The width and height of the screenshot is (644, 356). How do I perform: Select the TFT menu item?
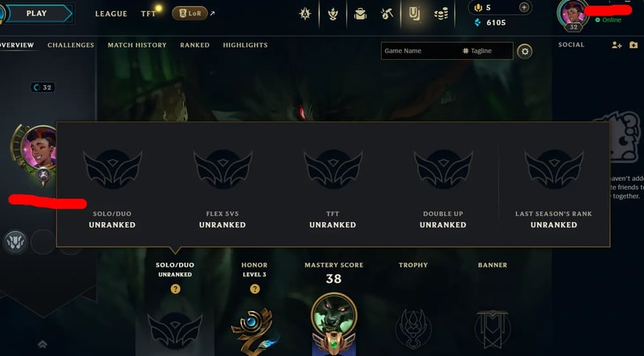(x=149, y=13)
